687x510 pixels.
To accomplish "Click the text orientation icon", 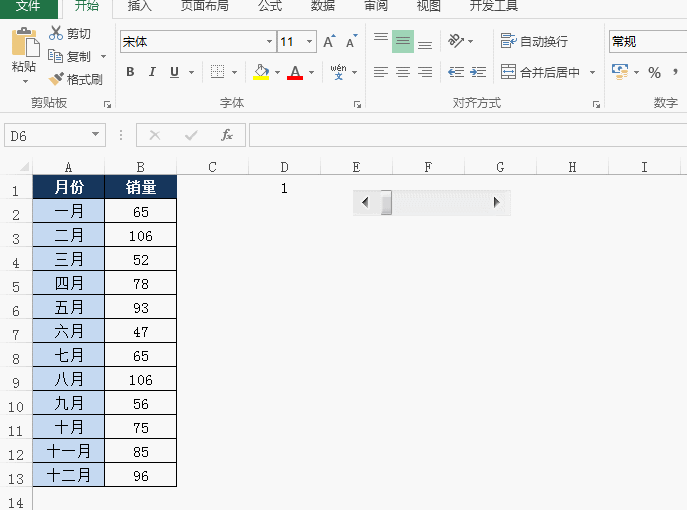I will (x=456, y=41).
